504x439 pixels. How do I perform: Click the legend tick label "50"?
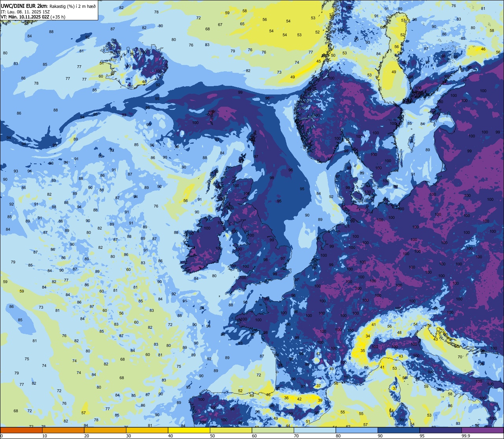click(x=212, y=436)
